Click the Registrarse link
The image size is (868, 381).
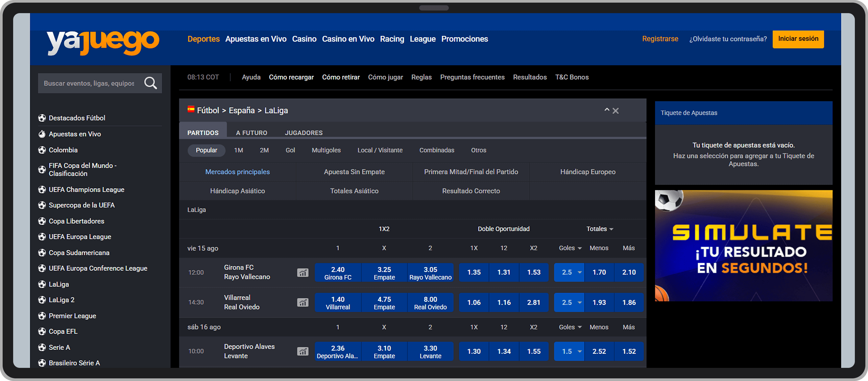point(660,39)
